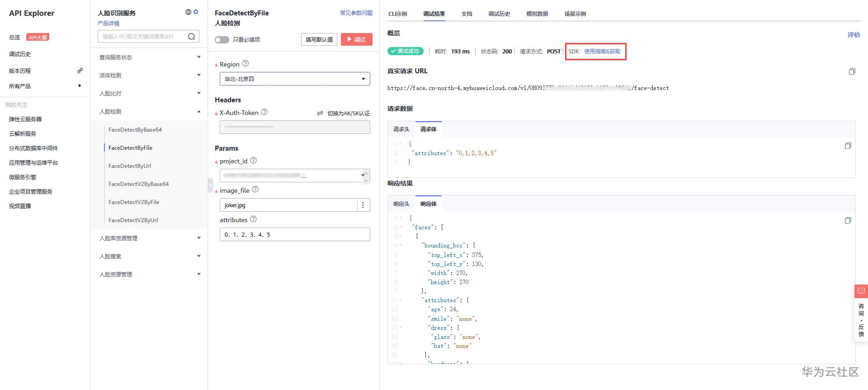Open 调试历史 in the left sidebar
The height and width of the screenshot is (390, 868).
(x=20, y=54)
